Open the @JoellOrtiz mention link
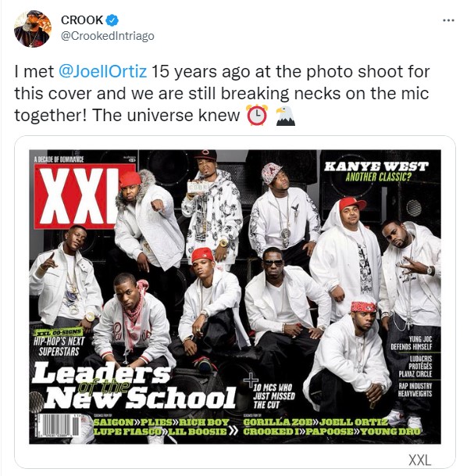The height and width of the screenshot is (476, 467). point(102,72)
